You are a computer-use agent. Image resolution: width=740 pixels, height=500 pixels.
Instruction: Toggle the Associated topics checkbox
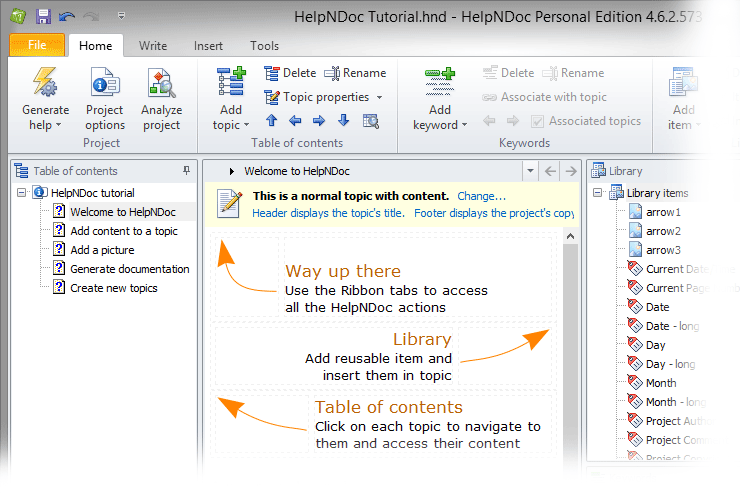point(537,122)
